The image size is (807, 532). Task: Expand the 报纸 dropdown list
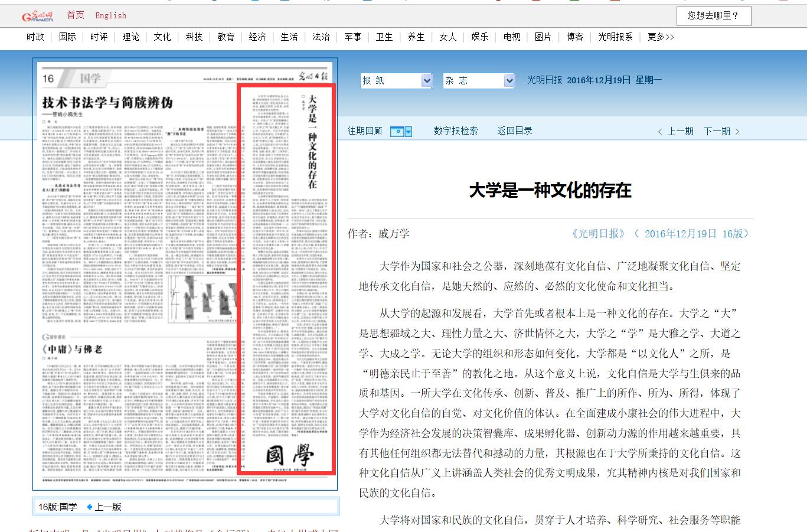point(426,81)
